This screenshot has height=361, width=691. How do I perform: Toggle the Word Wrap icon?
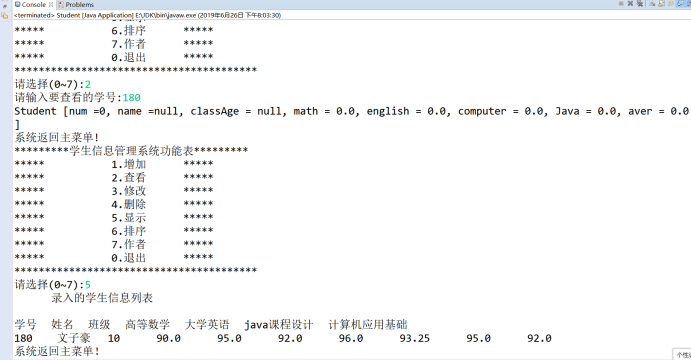coord(671,4)
